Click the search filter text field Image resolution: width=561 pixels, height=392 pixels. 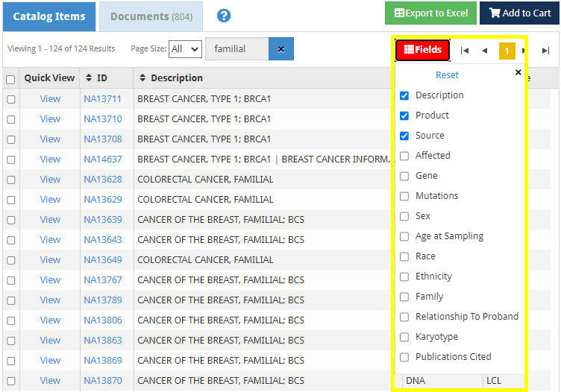coord(236,49)
